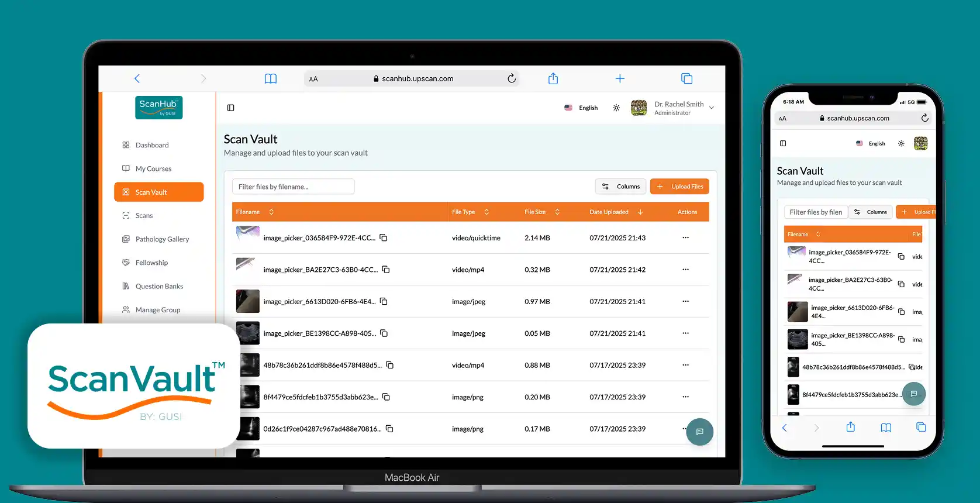980x503 pixels.
Task: Open bookmarks book icon in MacBook browser
Action: click(271, 78)
